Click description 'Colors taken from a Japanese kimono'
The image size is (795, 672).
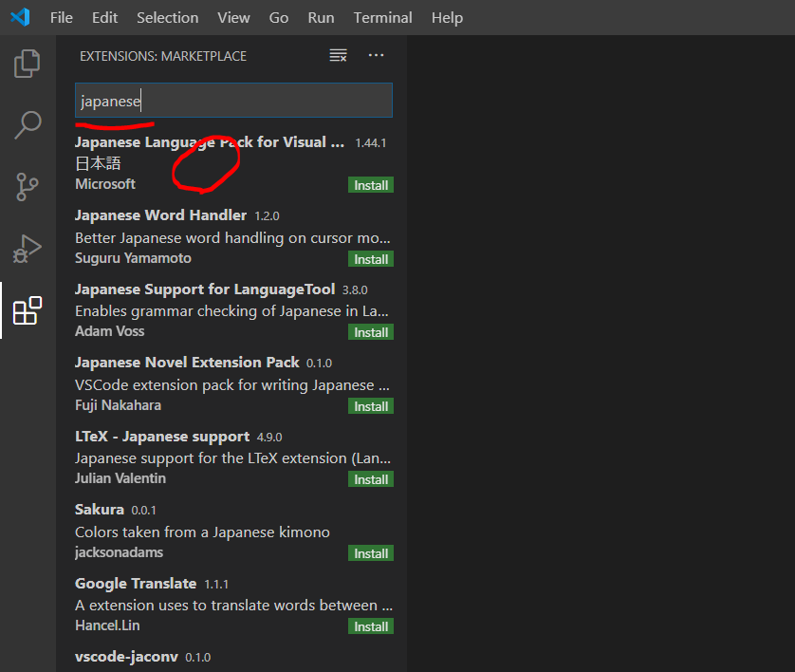pyautogui.click(x=202, y=532)
